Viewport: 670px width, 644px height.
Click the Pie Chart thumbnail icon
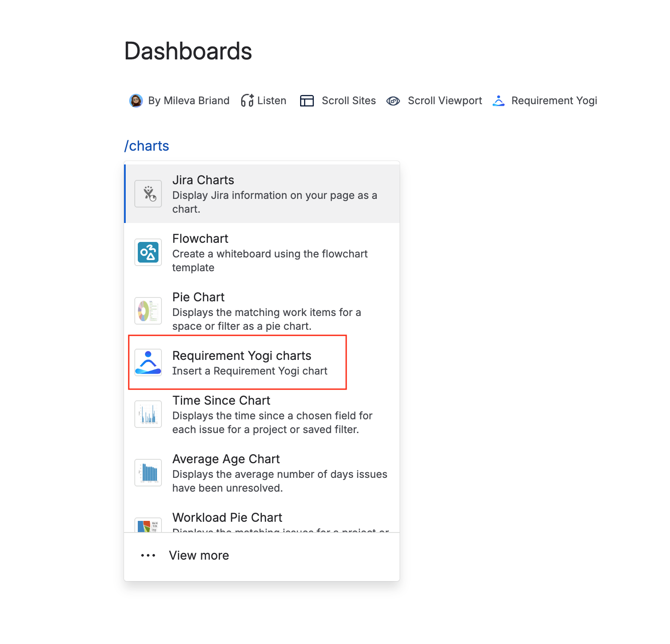(148, 311)
